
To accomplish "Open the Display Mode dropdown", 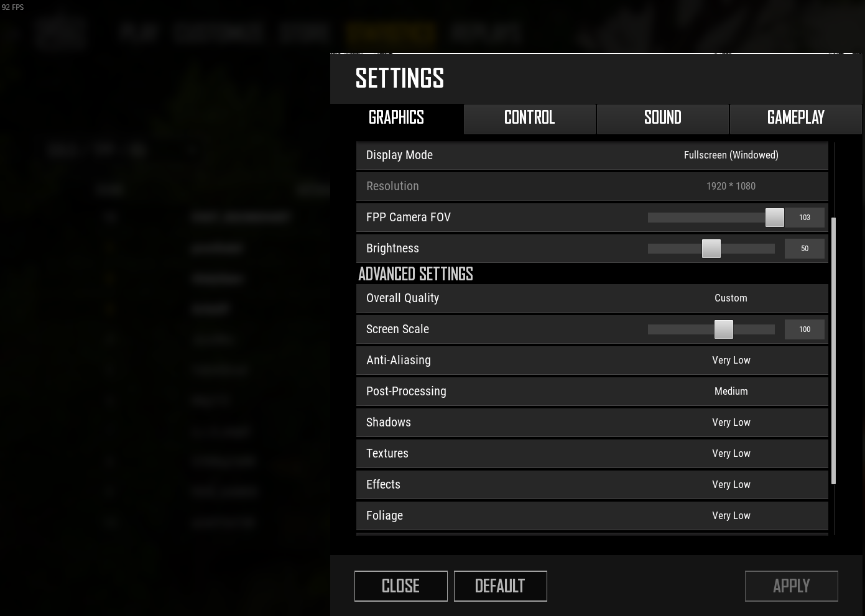I will (731, 155).
